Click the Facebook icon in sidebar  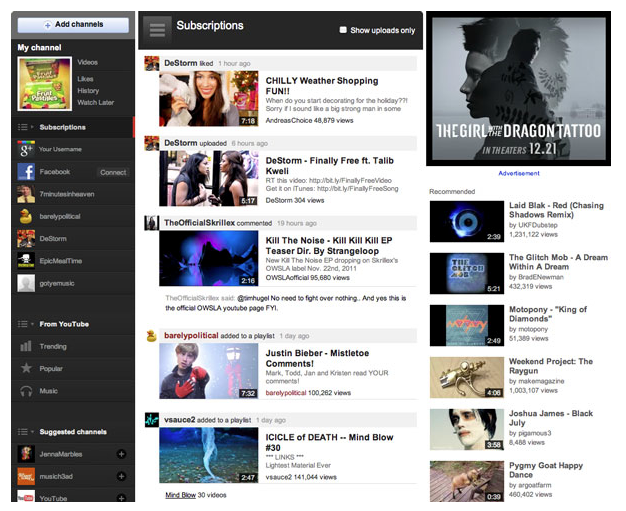27,172
